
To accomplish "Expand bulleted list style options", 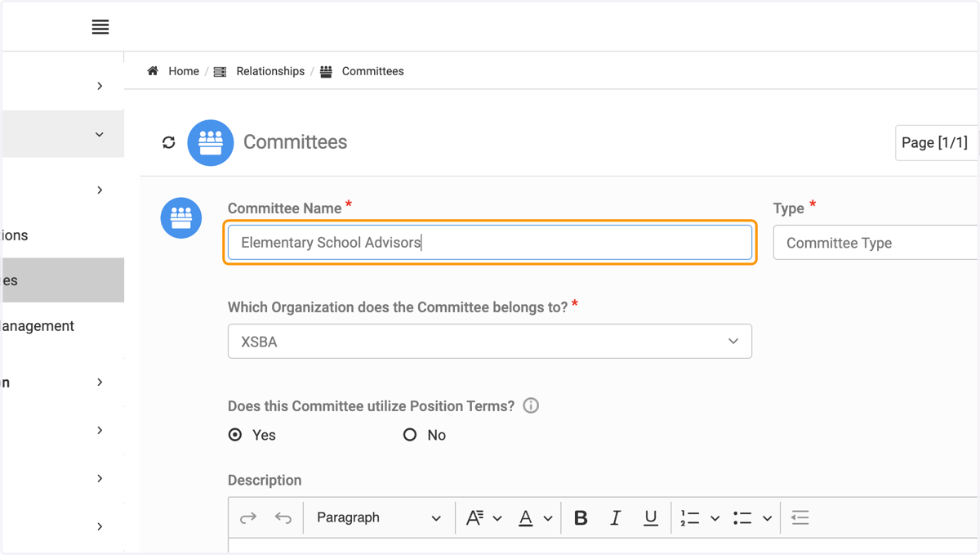I will [x=767, y=518].
